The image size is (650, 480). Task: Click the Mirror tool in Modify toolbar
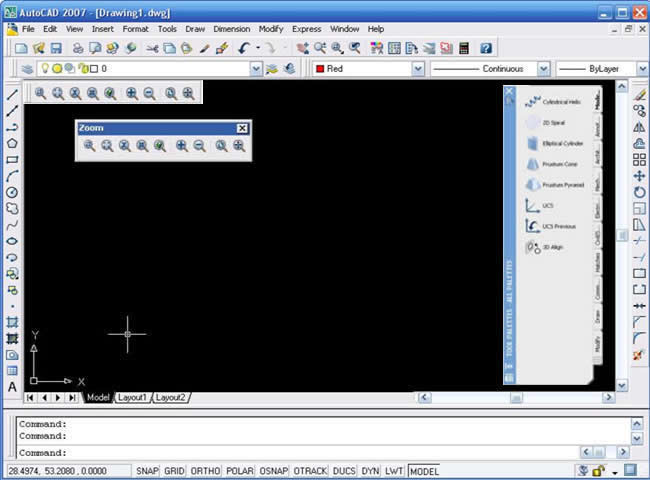click(639, 127)
